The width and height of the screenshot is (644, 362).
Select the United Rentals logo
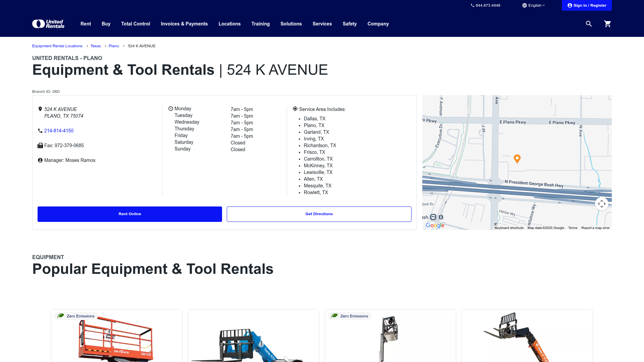click(48, 23)
